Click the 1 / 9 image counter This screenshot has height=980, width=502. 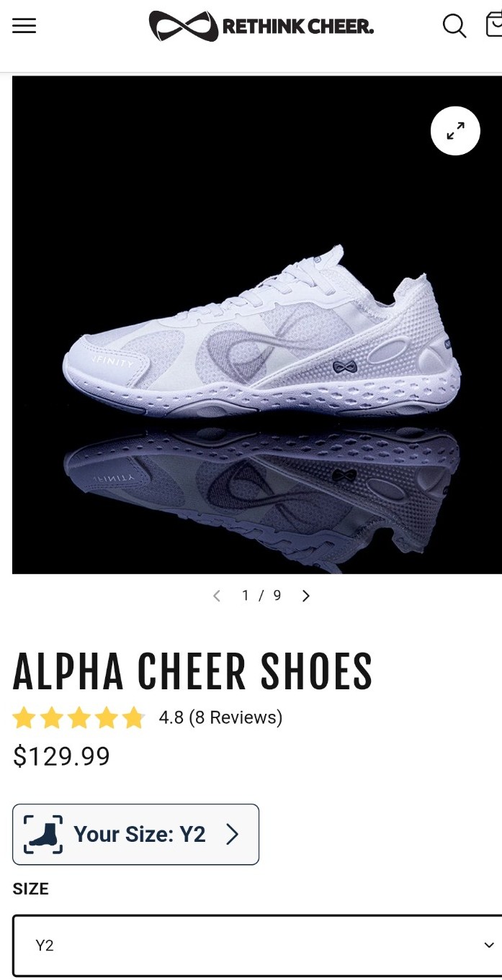point(261,596)
